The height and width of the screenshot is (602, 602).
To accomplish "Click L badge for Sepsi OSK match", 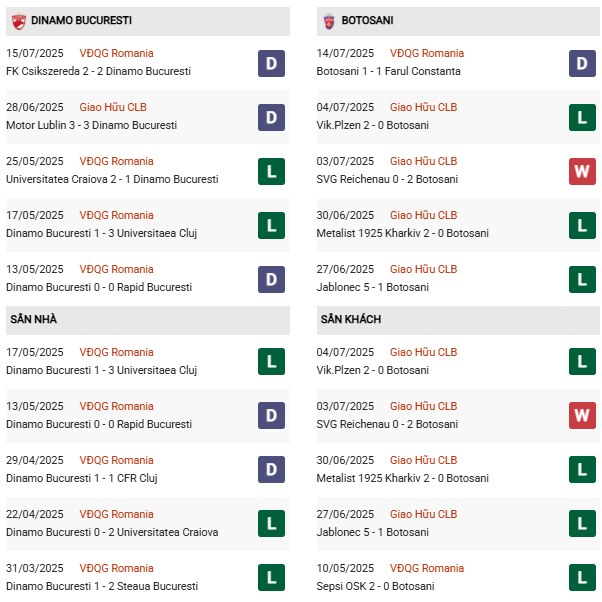I will click(x=582, y=577).
